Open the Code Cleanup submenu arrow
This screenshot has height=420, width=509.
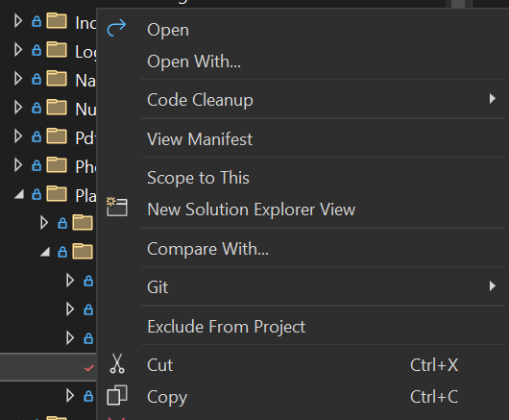(x=492, y=98)
